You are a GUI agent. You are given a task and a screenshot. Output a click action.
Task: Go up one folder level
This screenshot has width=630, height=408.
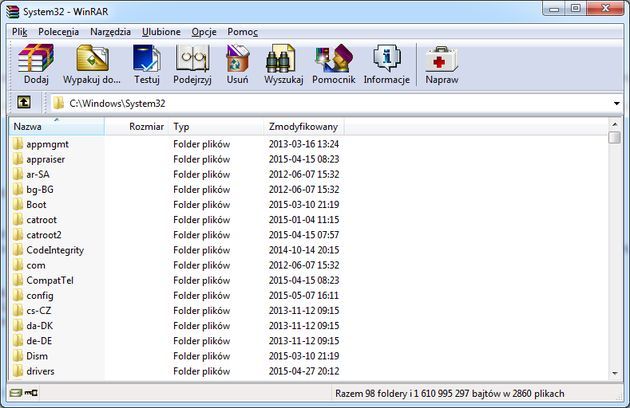(24, 103)
